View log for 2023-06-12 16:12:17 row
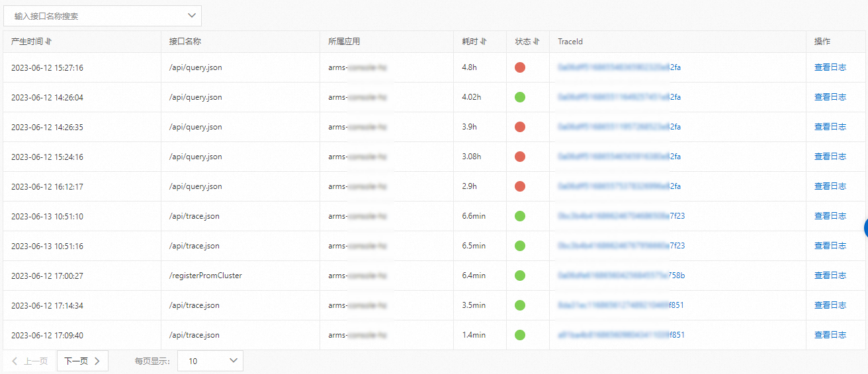868x374 pixels. [830, 186]
